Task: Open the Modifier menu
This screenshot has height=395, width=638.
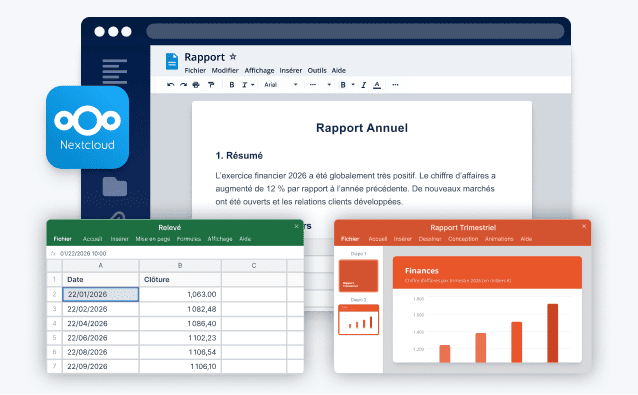Action: tap(225, 70)
